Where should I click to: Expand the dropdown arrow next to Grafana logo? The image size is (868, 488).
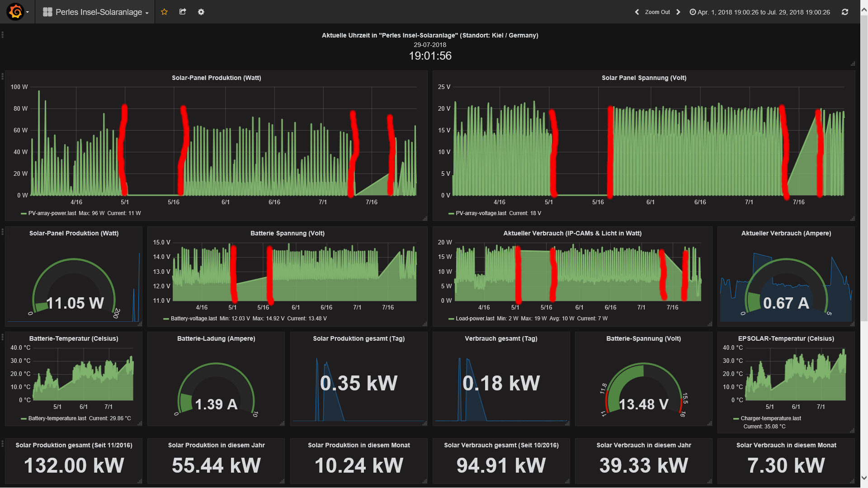click(28, 12)
